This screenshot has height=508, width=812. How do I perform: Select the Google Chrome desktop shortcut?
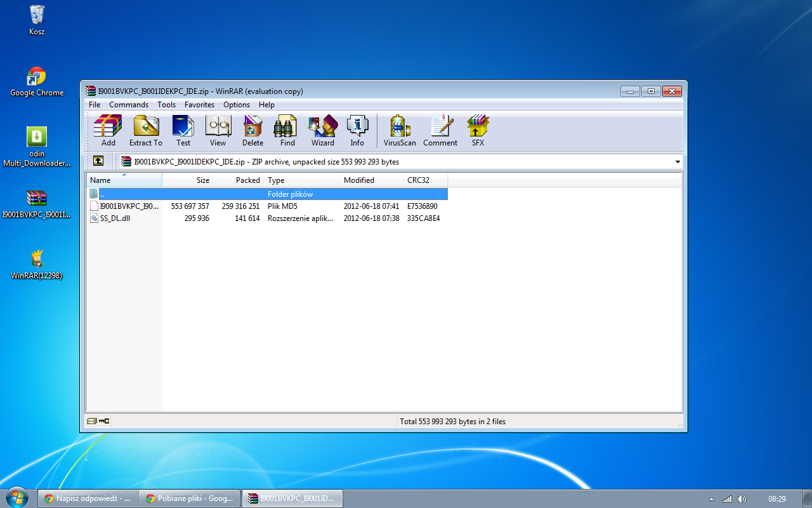(x=37, y=82)
